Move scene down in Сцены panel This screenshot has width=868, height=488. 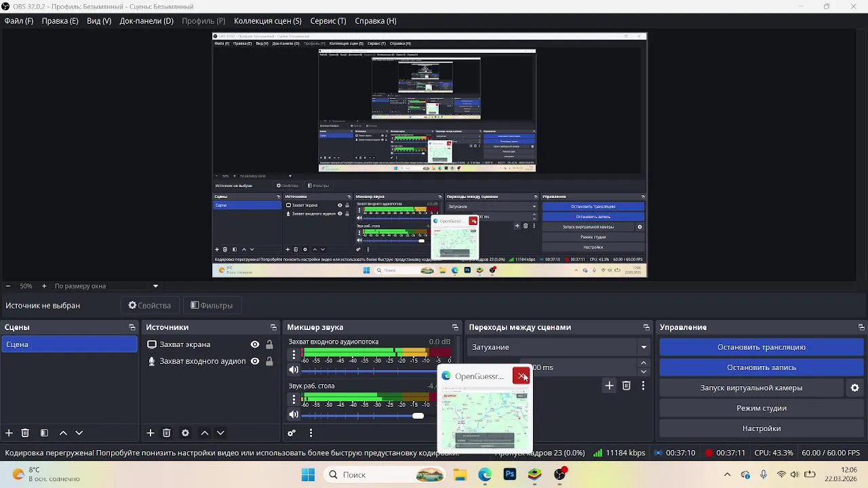point(79,433)
